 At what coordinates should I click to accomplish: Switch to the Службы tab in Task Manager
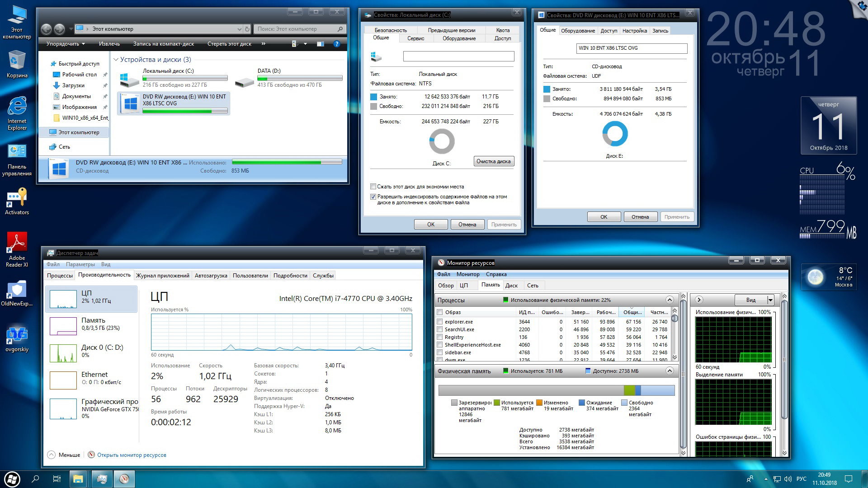(x=323, y=276)
